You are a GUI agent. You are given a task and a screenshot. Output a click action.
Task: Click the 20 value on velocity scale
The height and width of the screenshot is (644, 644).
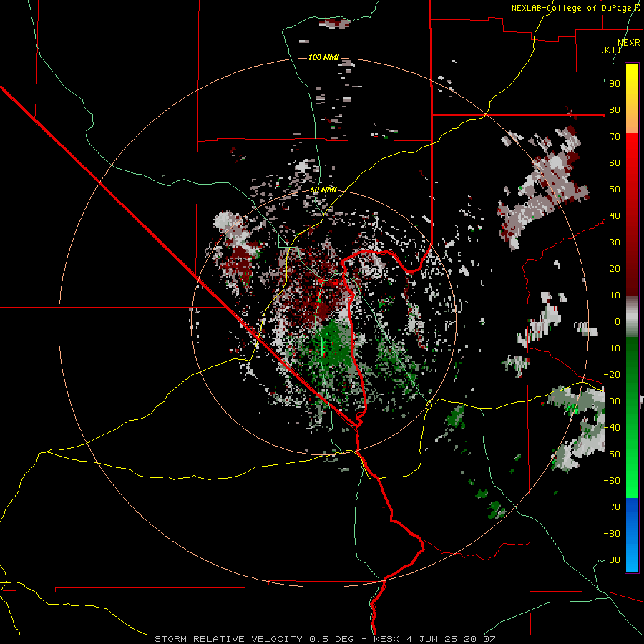coord(615,269)
